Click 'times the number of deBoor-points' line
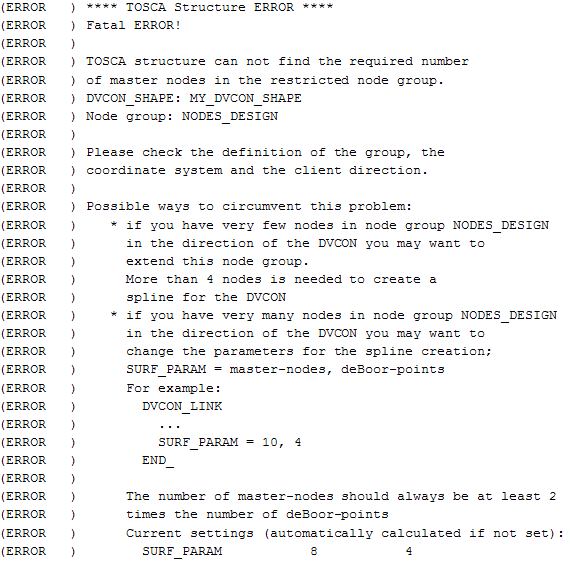 click(x=257, y=515)
